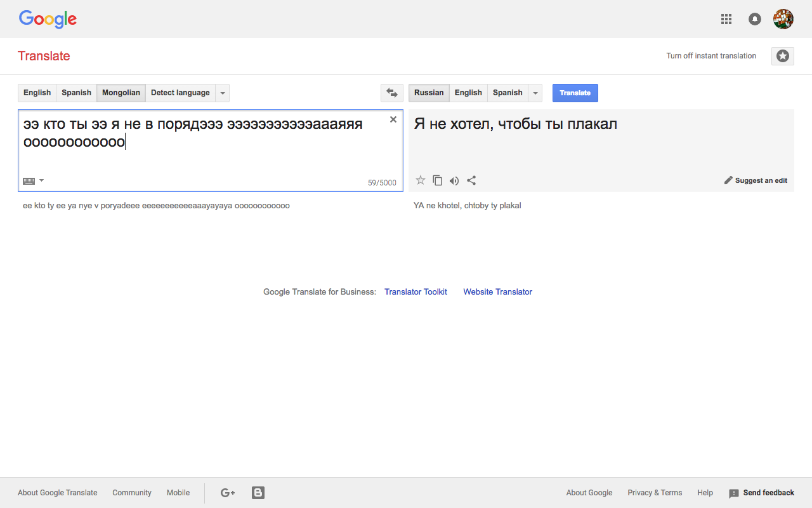The image size is (812, 508).
Task: Open Translator Toolkit link
Action: pos(416,292)
